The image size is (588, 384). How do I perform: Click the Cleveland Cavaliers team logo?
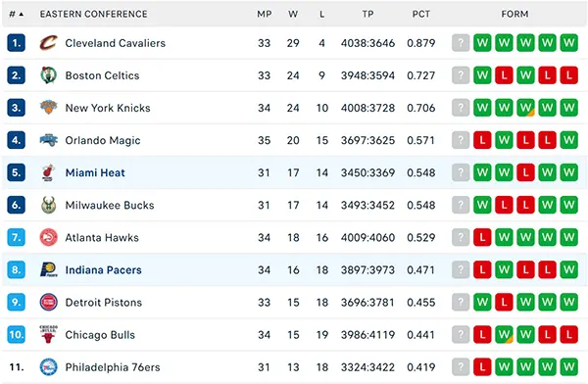48,43
